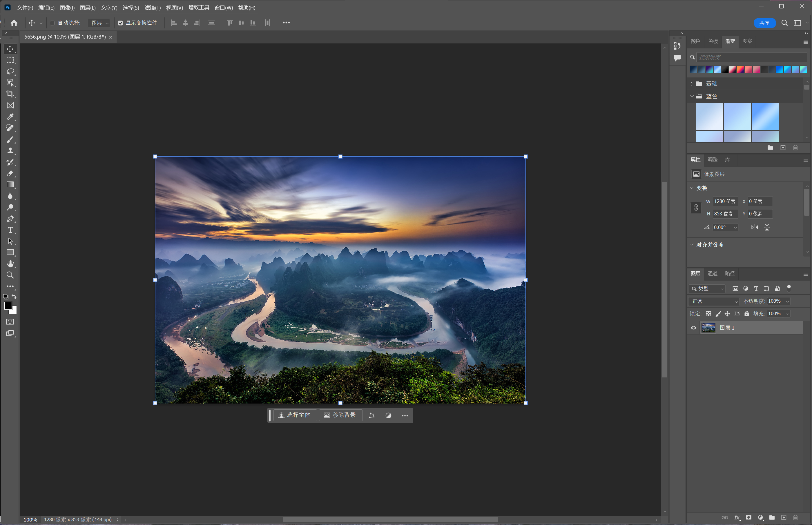Select the Rectangular Marquee tool
Viewport: 812px width, 525px height.
tap(10, 60)
